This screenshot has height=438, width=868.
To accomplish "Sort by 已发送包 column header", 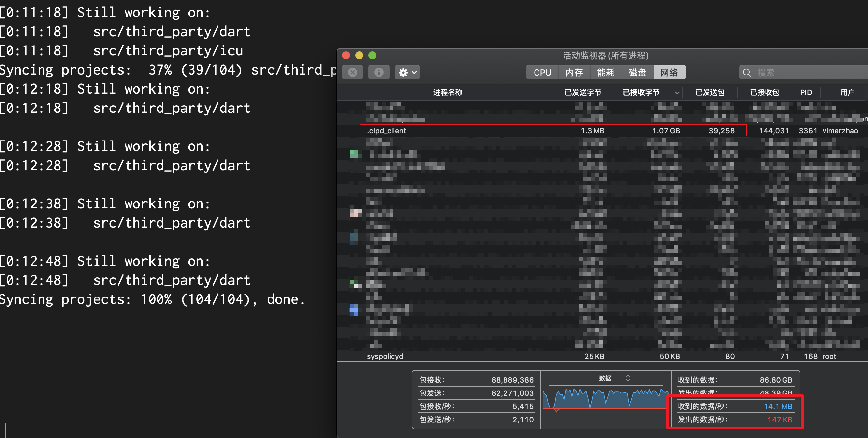I will (709, 92).
